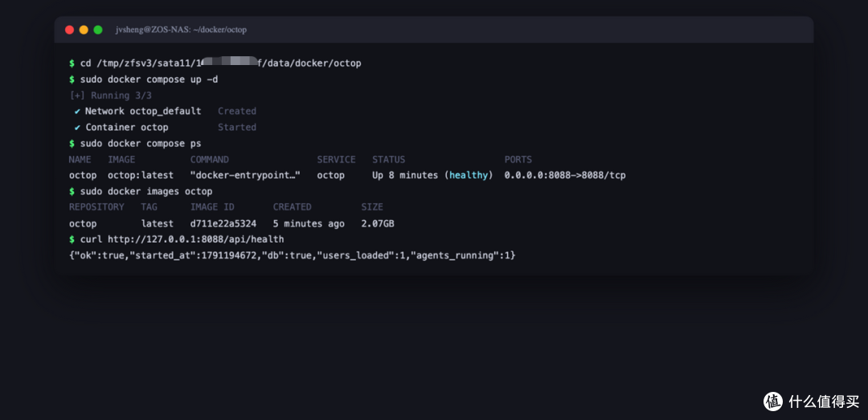Click the IMAGE ID column header
The height and width of the screenshot is (420, 868).
pyautogui.click(x=212, y=207)
